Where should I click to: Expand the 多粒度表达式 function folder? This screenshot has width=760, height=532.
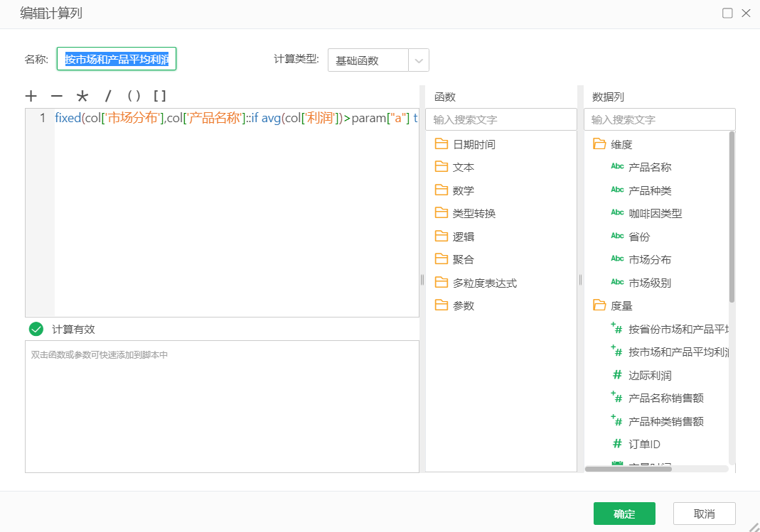tap(484, 283)
